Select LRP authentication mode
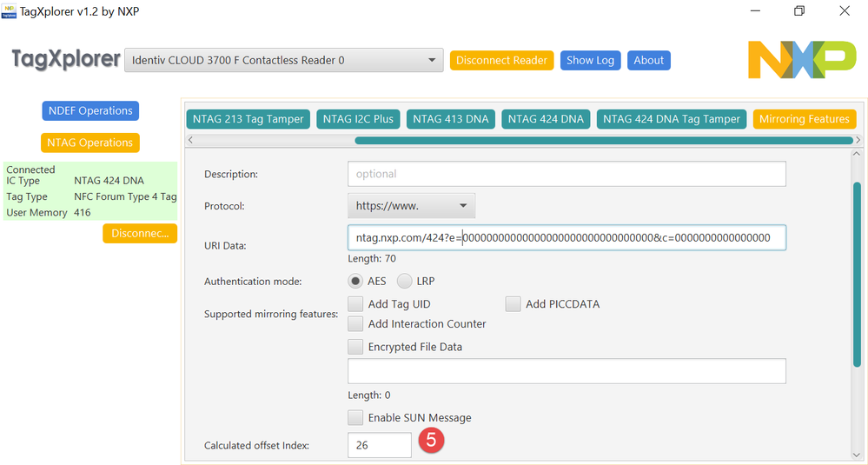 point(405,282)
